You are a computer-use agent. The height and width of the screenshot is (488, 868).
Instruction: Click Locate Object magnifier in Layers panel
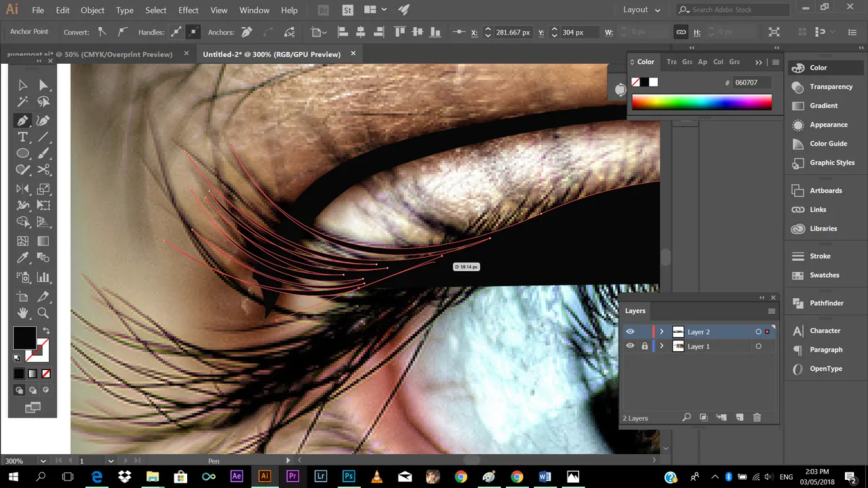tap(686, 418)
